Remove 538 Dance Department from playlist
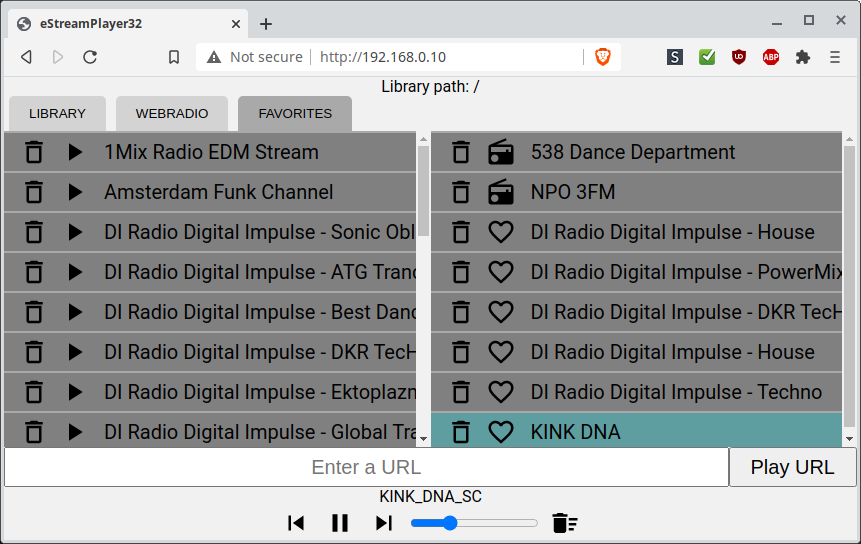The height and width of the screenshot is (544, 861). [461, 152]
